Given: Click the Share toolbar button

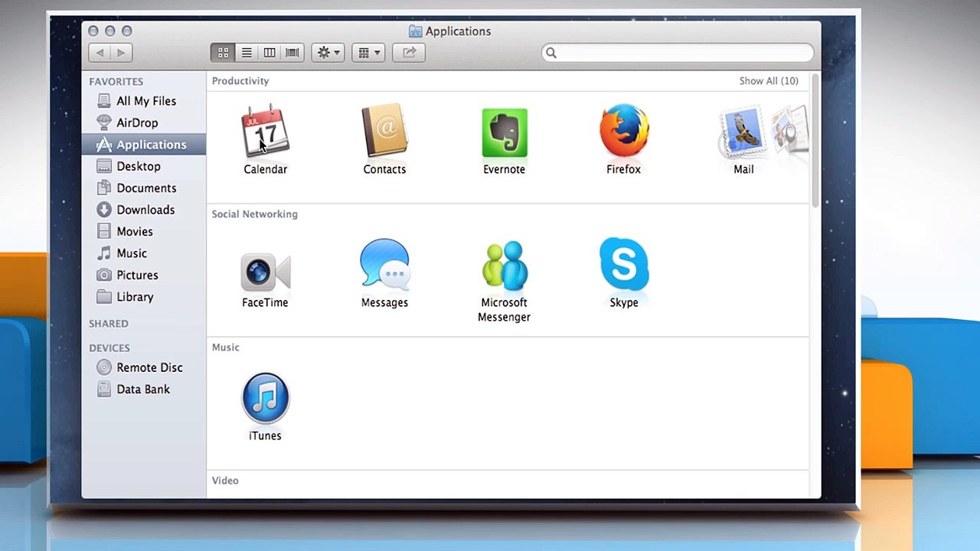Looking at the screenshot, I should (x=409, y=53).
